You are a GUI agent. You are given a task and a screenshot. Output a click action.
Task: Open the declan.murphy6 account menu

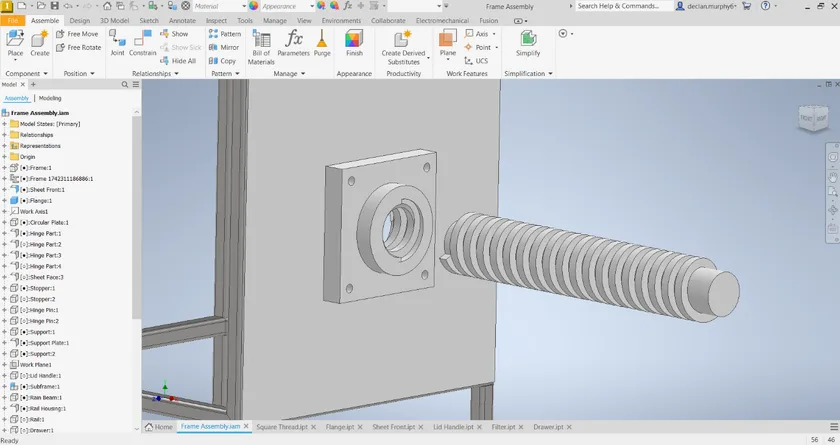[x=706, y=6]
